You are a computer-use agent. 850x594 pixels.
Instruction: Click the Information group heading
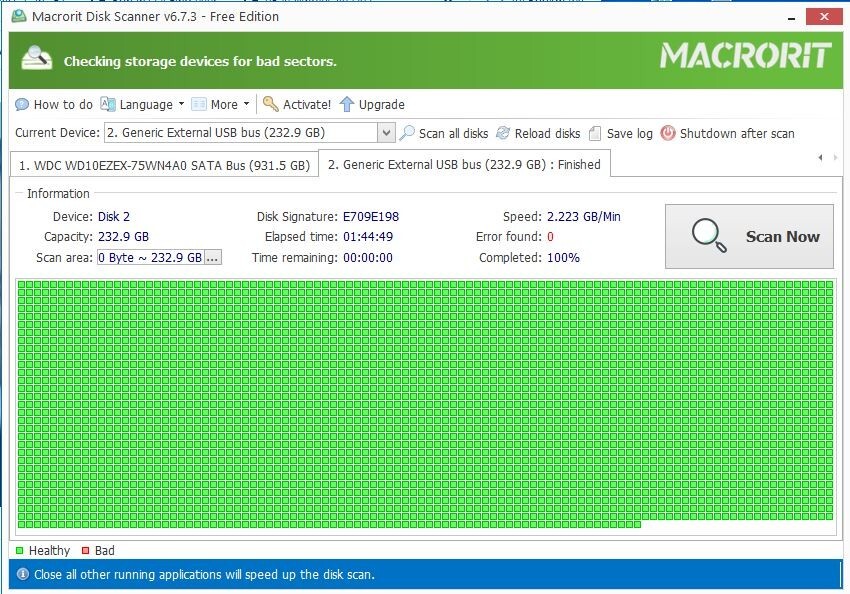tap(58, 193)
